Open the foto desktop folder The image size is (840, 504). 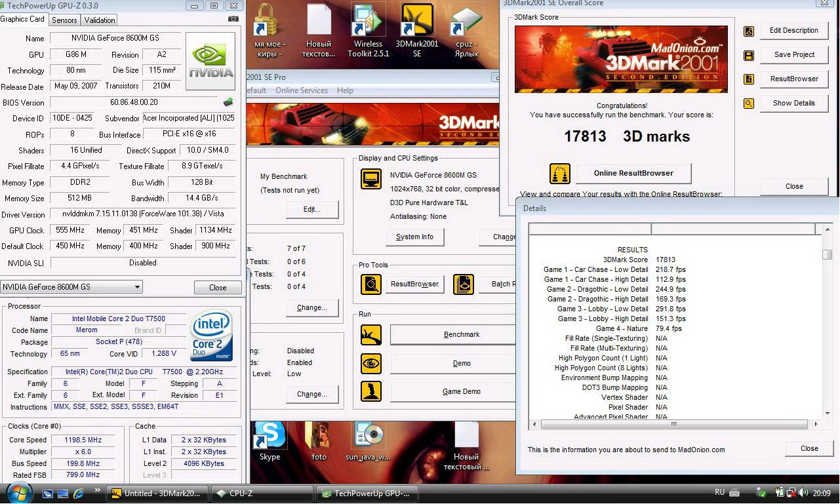(319, 441)
